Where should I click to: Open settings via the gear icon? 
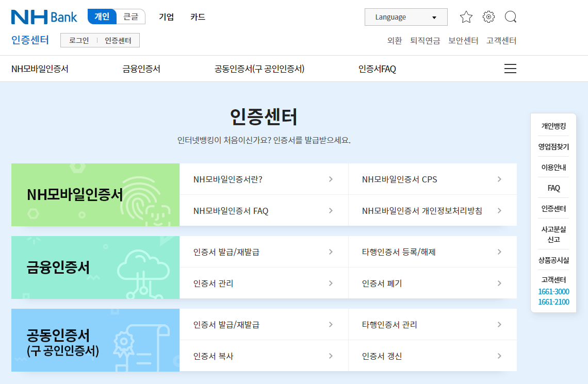[x=488, y=17]
